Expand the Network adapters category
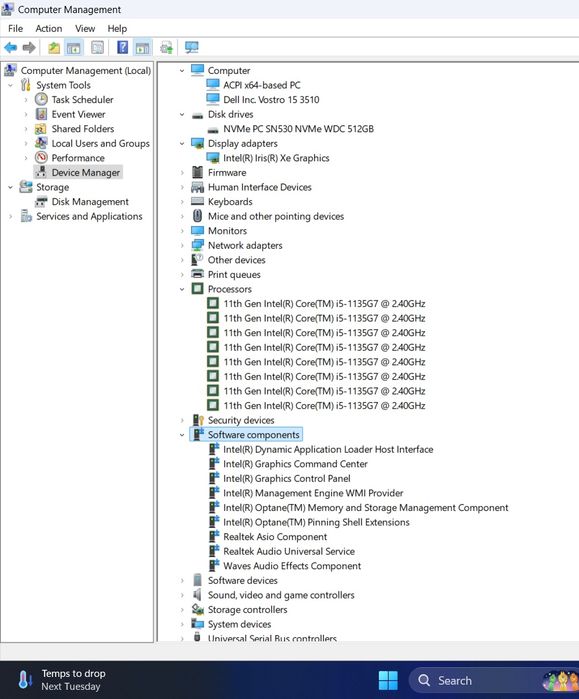 [x=182, y=245]
